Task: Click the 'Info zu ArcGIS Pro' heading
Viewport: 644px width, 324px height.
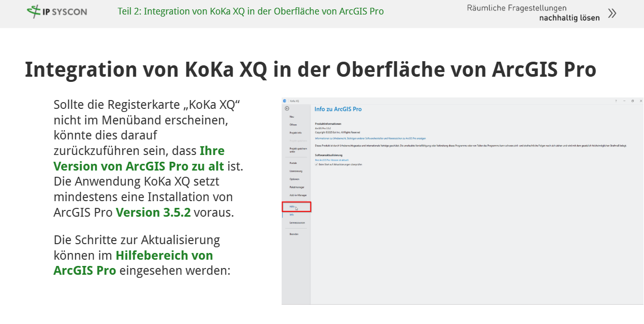Action: click(x=338, y=109)
